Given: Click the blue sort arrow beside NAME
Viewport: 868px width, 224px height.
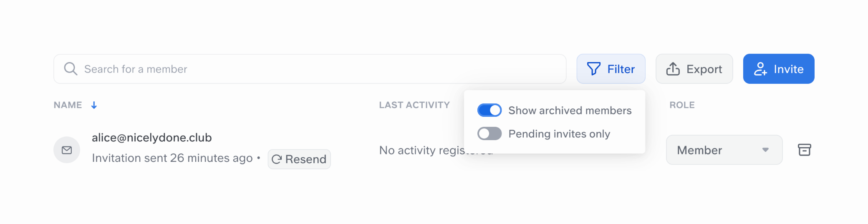Looking at the screenshot, I should tap(94, 105).
